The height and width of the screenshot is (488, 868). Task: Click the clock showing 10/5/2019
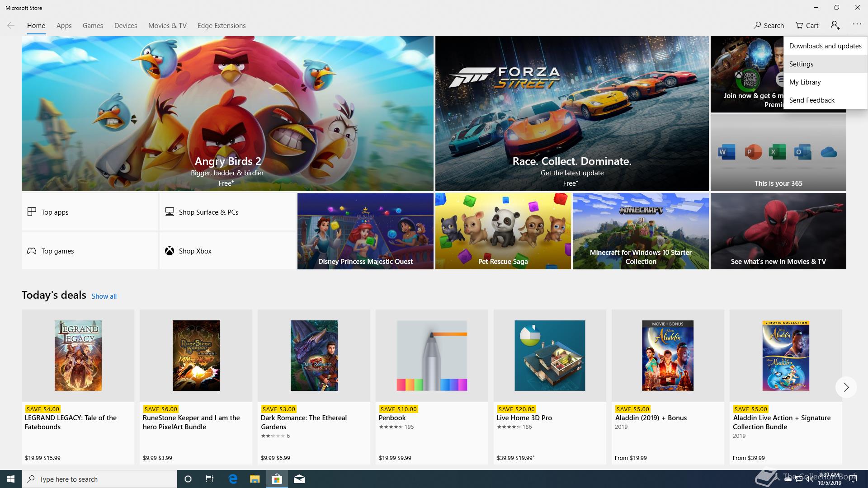830,479
